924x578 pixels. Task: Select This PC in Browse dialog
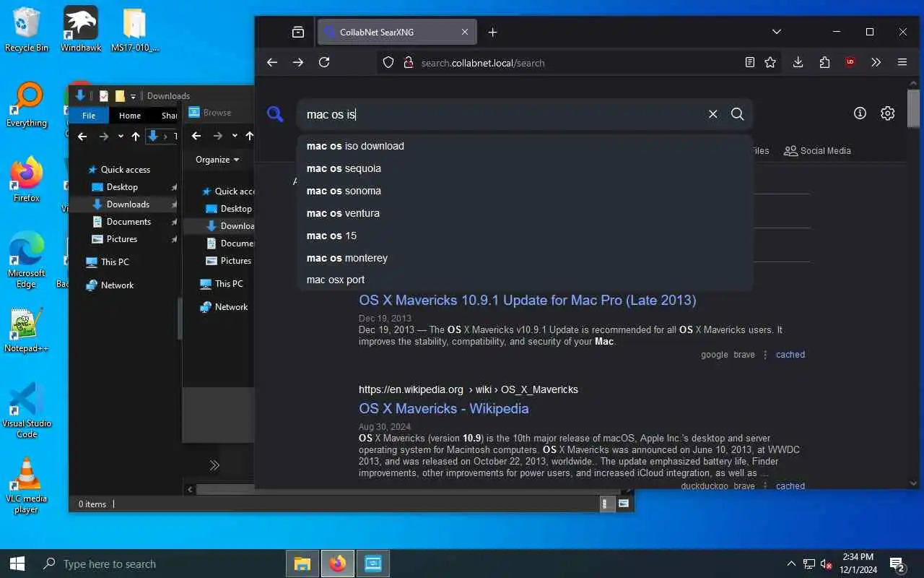[x=229, y=284]
